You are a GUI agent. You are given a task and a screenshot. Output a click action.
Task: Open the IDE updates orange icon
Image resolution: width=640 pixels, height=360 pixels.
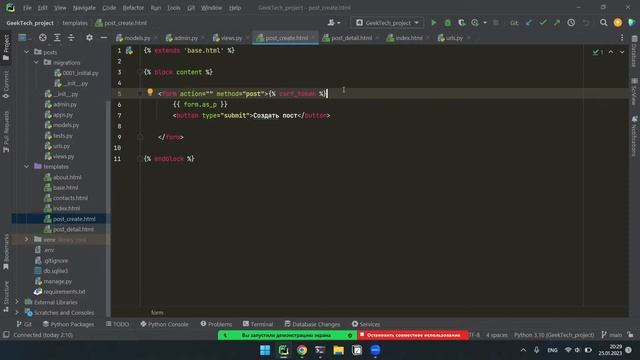tap(618, 23)
